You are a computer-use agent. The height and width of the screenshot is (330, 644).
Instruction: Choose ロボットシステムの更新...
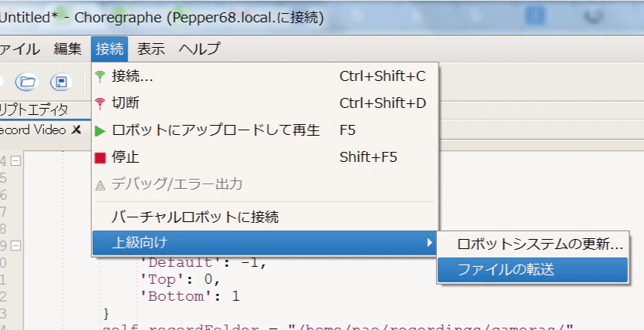[x=533, y=244]
